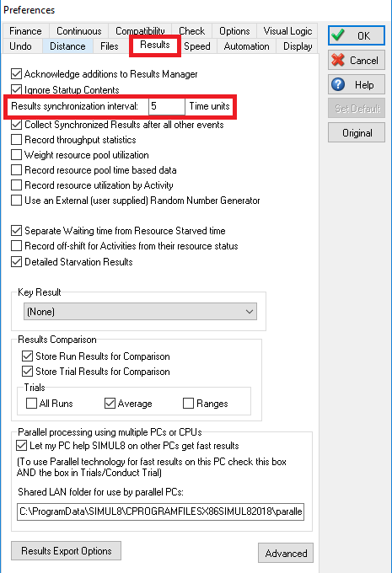Viewport: 392px width, 573px height.
Task: Open the Advanced settings button
Action: click(x=286, y=554)
